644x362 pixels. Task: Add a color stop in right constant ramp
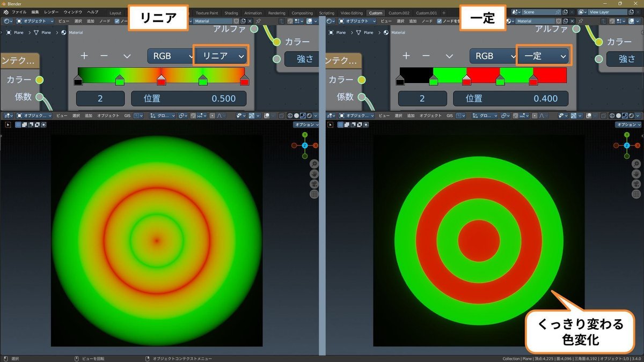(x=406, y=56)
